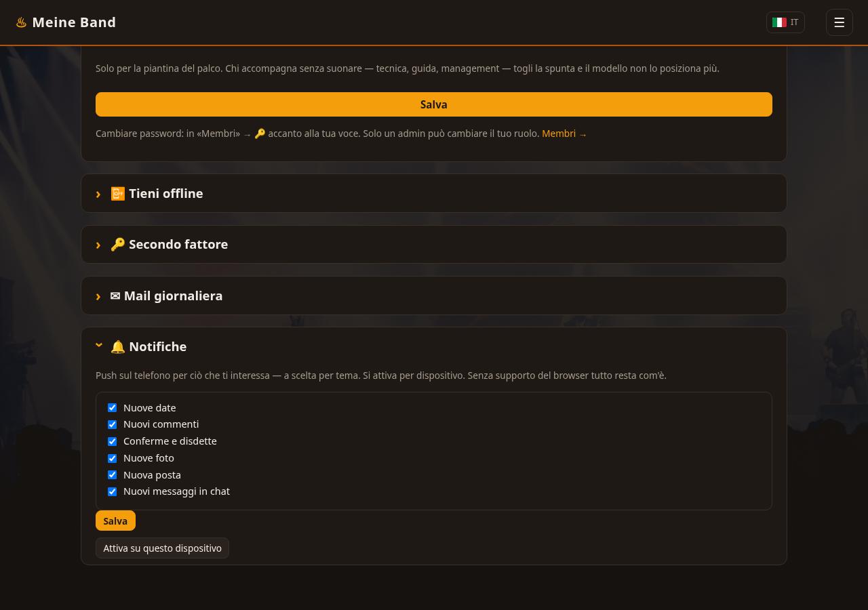The height and width of the screenshot is (610, 868).
Task: Expand the Mail giornaliera section chevron
Action: pyautogui.click(x=98, y=296)
